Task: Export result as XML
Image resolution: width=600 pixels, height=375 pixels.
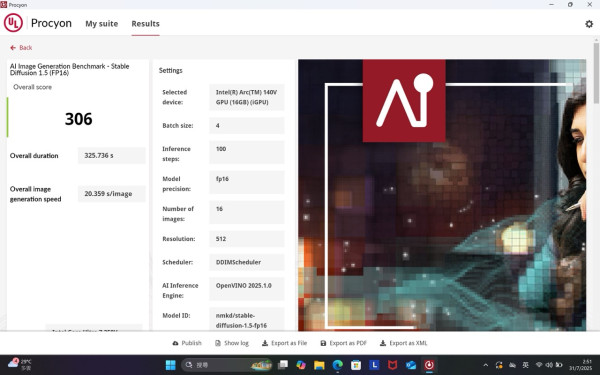Action: 403,343
